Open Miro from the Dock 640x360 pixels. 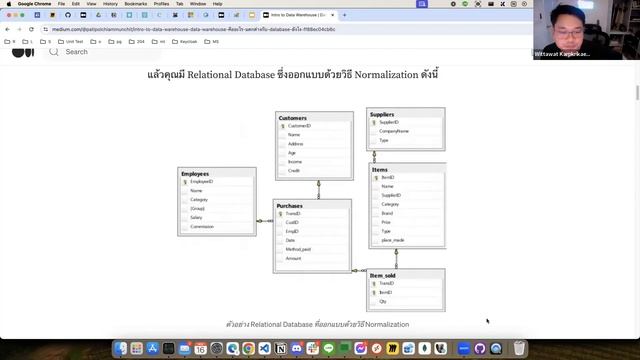(x=392, y=349)
